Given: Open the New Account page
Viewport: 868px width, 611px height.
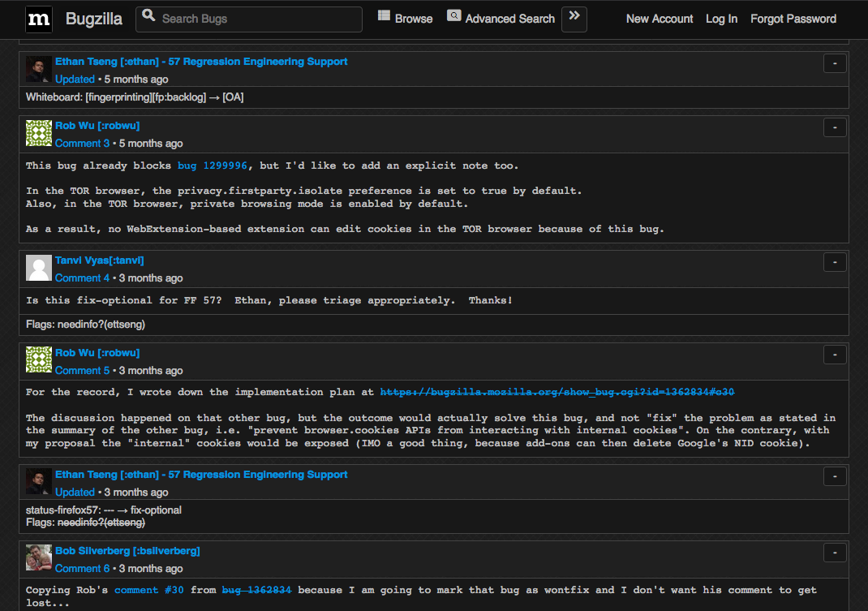Looking at the screenshot, I should pyautogui.click(x=660, y=19).
